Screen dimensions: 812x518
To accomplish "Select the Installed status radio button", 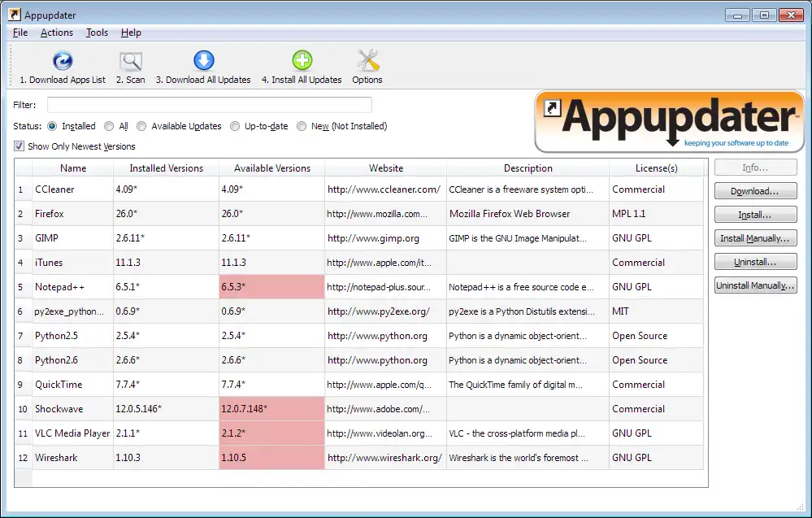I will (x=52, y=126).
